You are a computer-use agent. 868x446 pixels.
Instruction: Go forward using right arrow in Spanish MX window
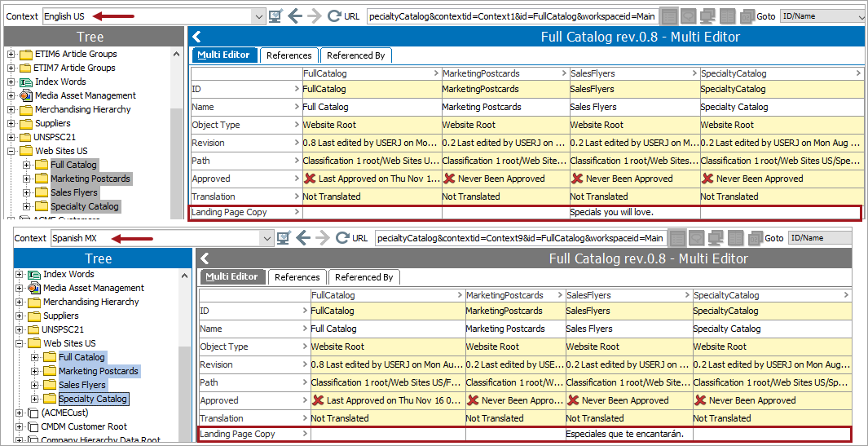tap(322, 238)
